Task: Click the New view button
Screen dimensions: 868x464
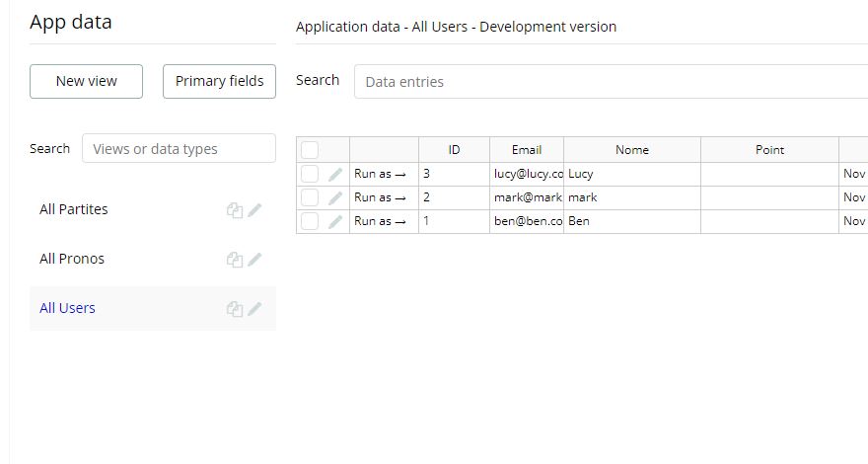Action: (x=86, y=81)
